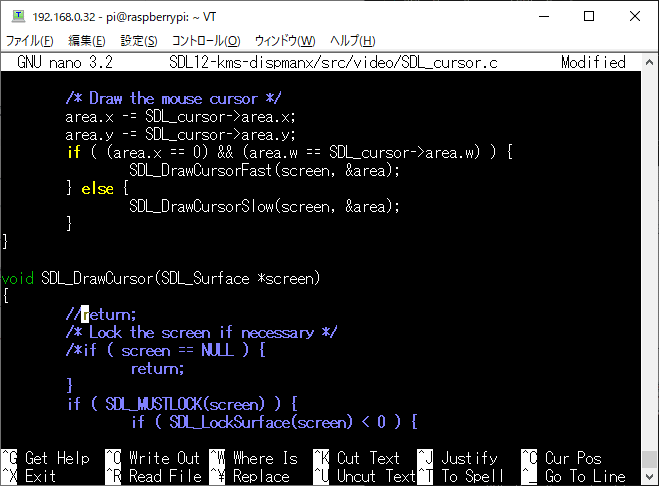Open the コントロール(O) menu
Image resolution: width=659 pixels, height=486 pixels.
[206, 41]
